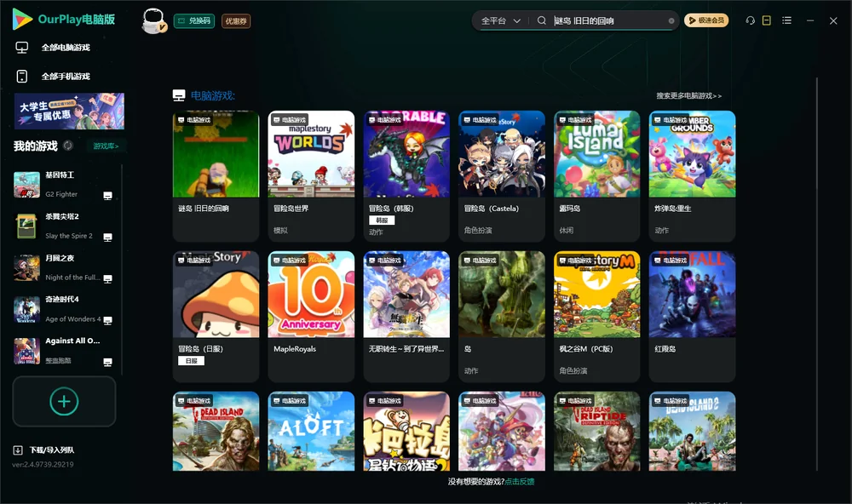This screenshot has height=504, width=852.
Task: Click the PC icon beside Night of the Full Moon
Action: [x=107, y=278]
